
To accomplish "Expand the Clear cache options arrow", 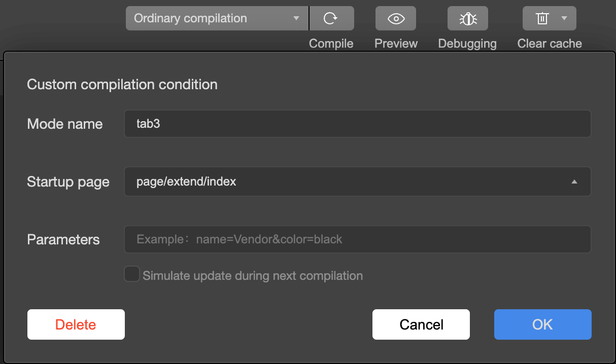I will pyautogui.click(x=564, y=19).
